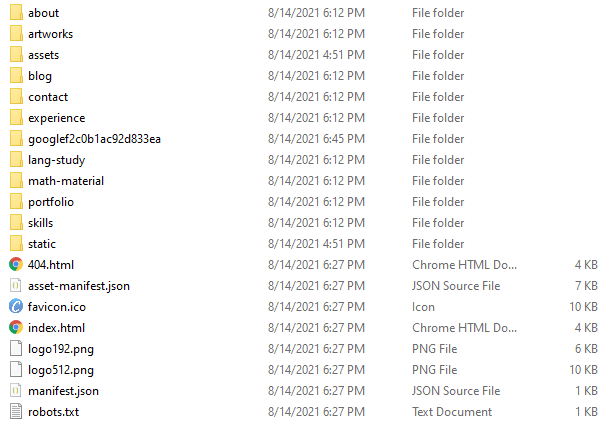This screenshot has height=435, width=611.
Task: Select the assets folder entry
Action: pos(304,55)
